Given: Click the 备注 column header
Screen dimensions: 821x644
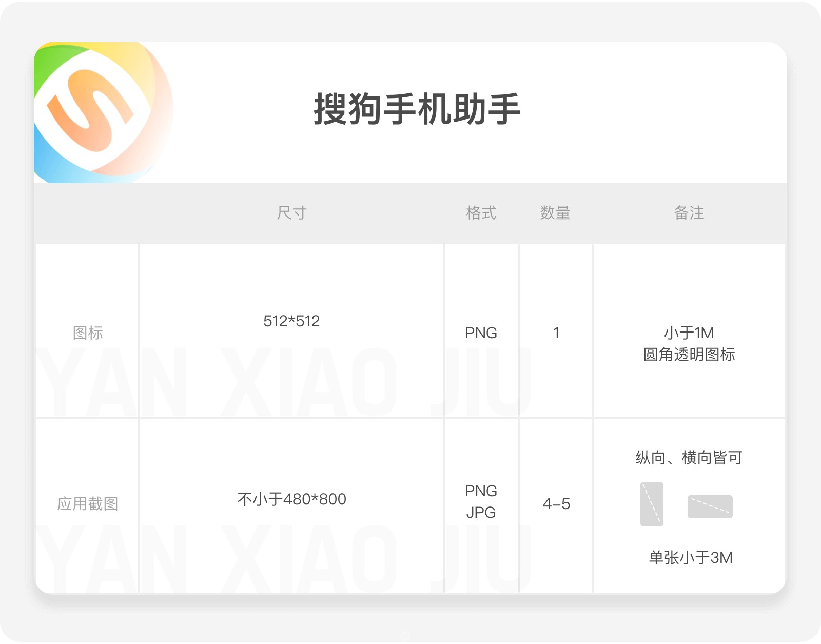Looking at the screenshot, I should click(x=689, y=212).
